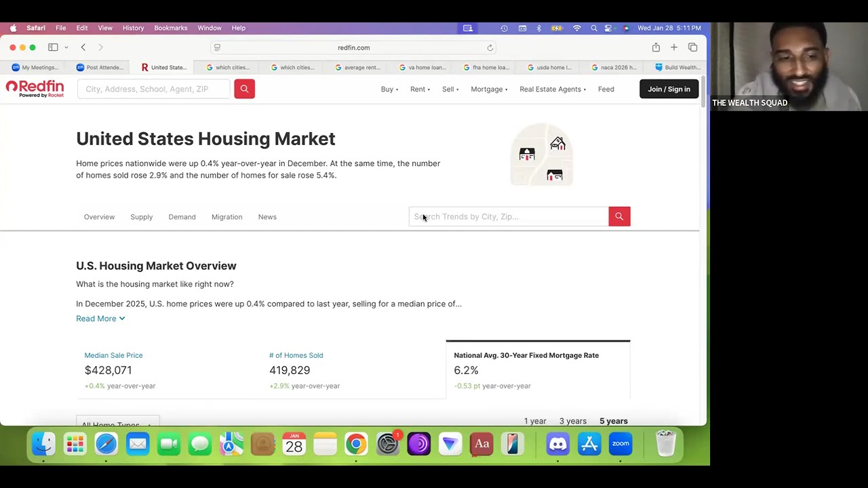
Task: Click the red search button beside City, Address field
Action: [x=244, y=89]
